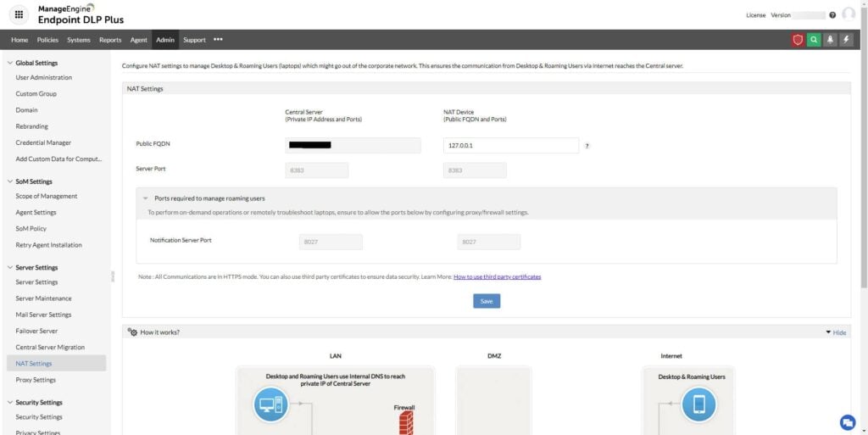The width and height of the screenshot is (868, 435).
Task: Open the Systems tab
Action: (x=79, y=40)
